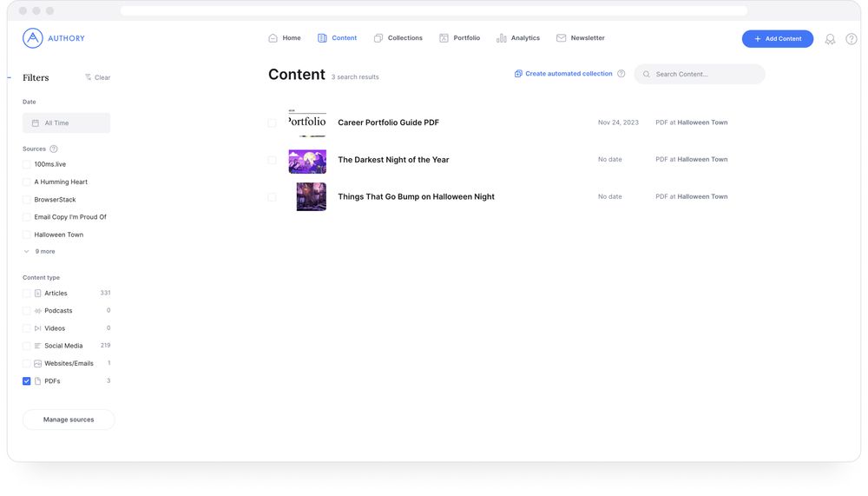Click the filter Clear icon
868x496 pixels.
tap(89, 77)
